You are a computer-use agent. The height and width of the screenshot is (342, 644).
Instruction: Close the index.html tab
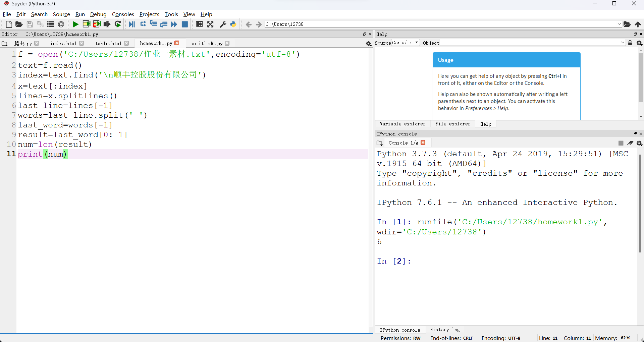click(x=82, y=43)
